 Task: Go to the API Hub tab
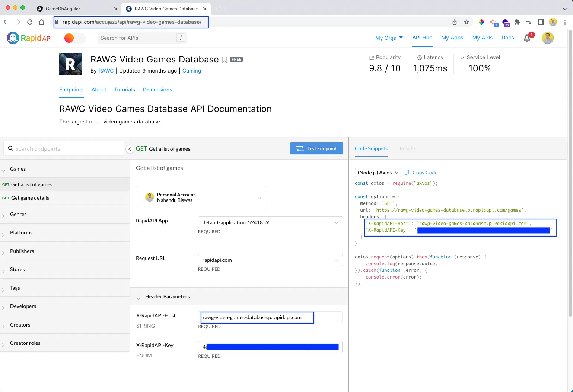coord(422,38)
